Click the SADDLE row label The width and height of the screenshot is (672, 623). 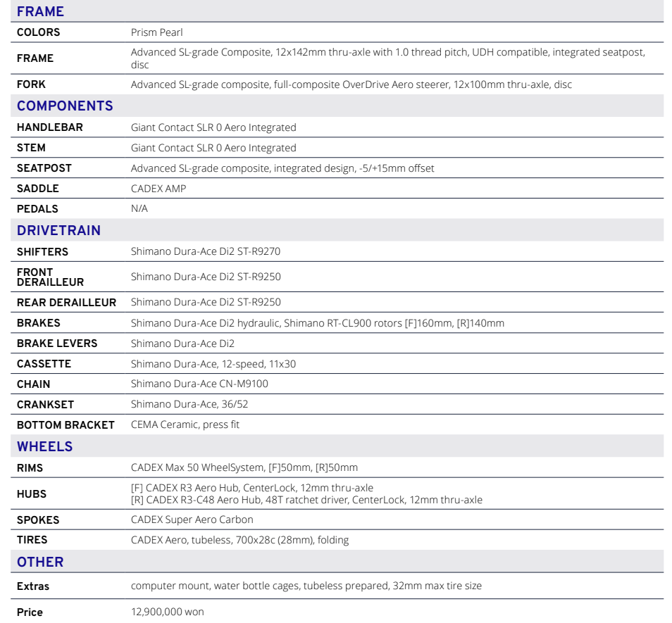click(38, 189)
